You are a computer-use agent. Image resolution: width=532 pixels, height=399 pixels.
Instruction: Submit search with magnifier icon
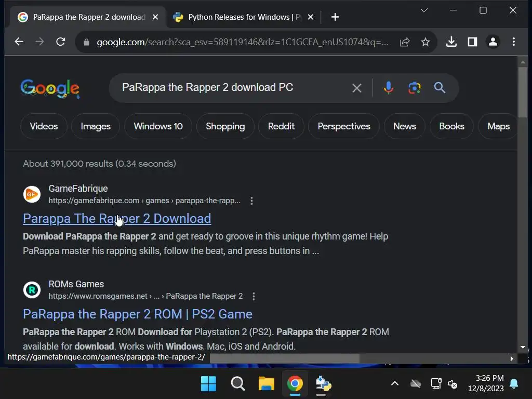pyautogui.click(x=440, y=88)
